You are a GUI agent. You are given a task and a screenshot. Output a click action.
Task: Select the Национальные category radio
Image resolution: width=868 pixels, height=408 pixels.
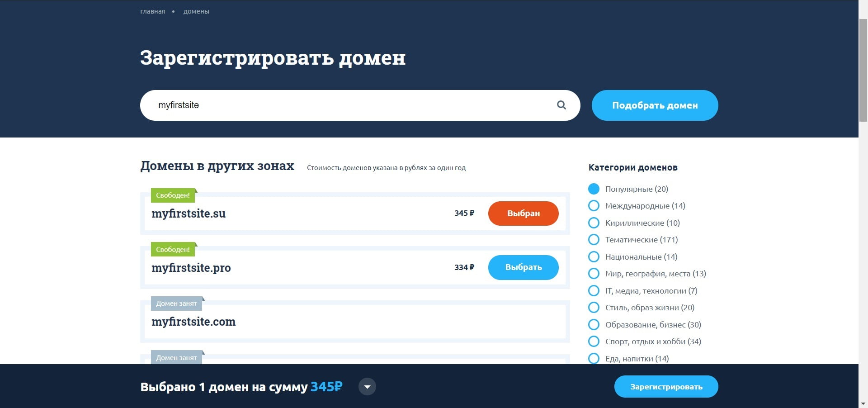(x=594, y=257)
